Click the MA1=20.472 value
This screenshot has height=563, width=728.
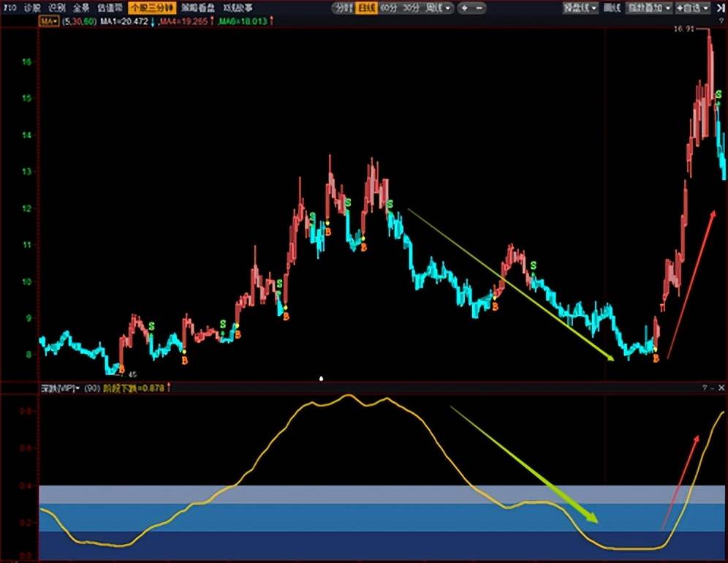(x=124, y=21)
